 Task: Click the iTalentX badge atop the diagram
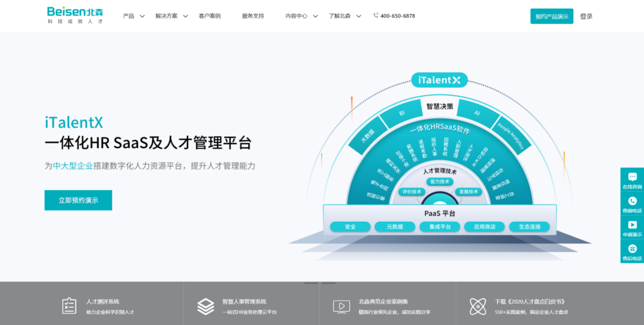pyautogui.click(x=439, y=80)
